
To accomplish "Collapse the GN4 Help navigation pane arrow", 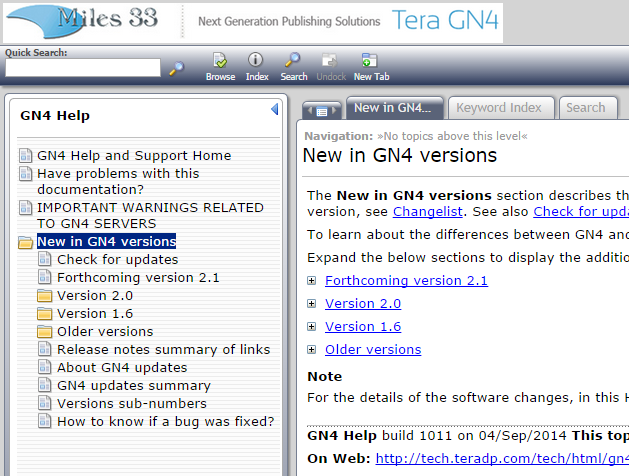I will coord(275,109).
